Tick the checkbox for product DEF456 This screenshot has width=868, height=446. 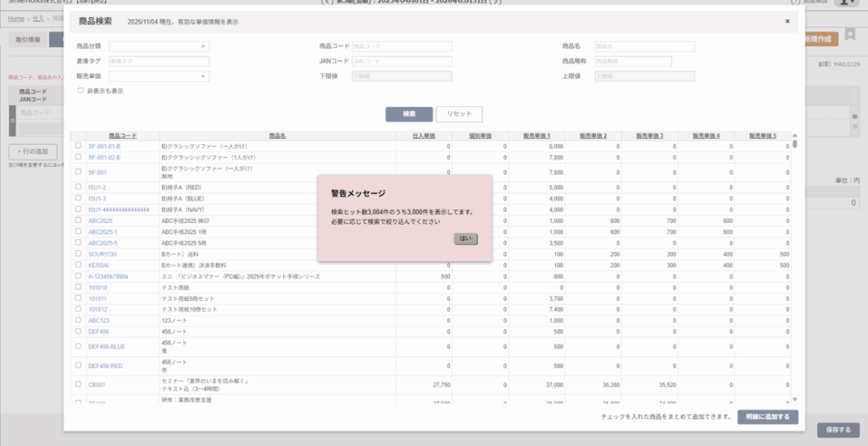[x=78, y=332]
